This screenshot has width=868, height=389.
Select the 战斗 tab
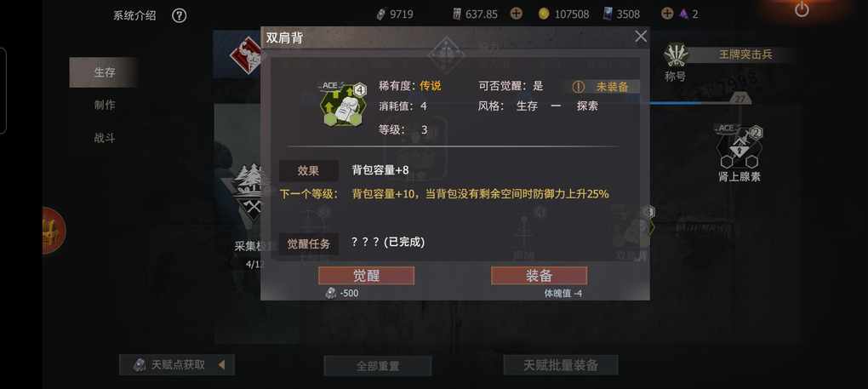click(x=104, y=138)
